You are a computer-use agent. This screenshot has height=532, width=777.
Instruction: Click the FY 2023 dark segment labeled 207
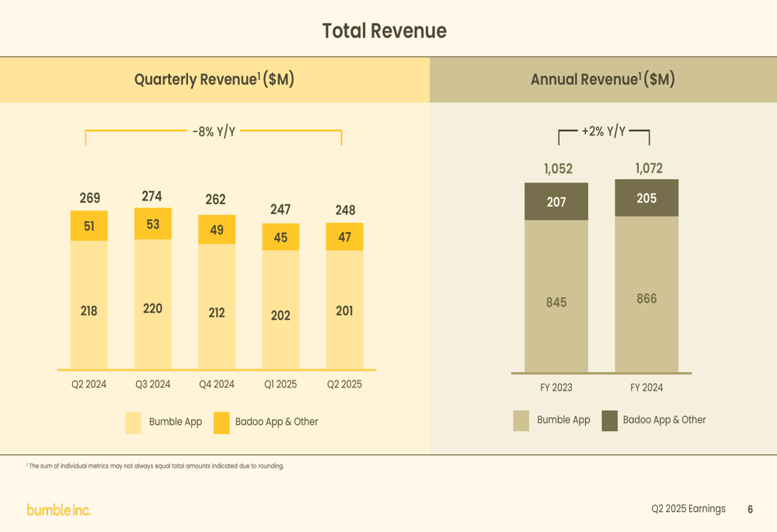556,202
